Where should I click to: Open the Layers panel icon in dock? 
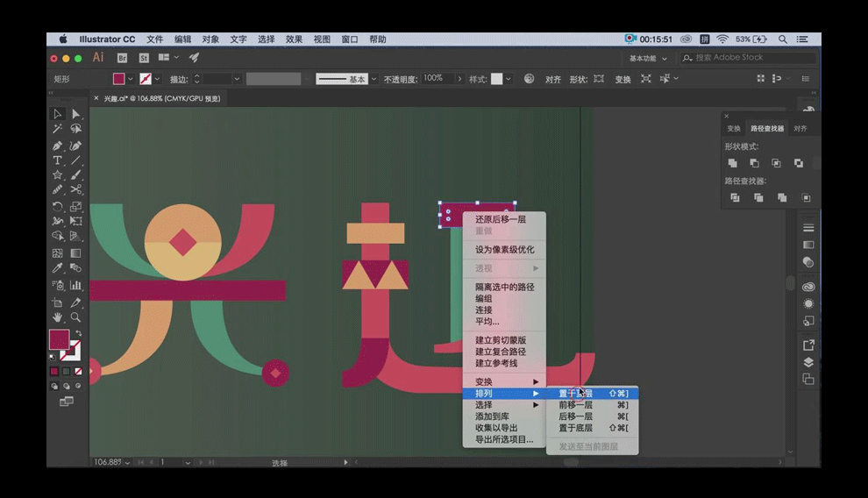point(808,362)
